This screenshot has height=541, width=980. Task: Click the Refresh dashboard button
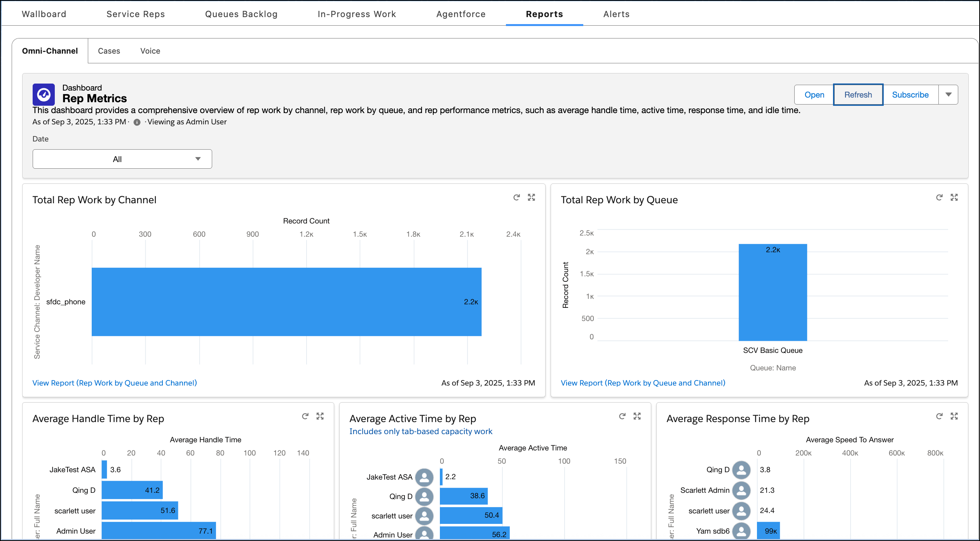pyautogui.click(x=858, y=95)
